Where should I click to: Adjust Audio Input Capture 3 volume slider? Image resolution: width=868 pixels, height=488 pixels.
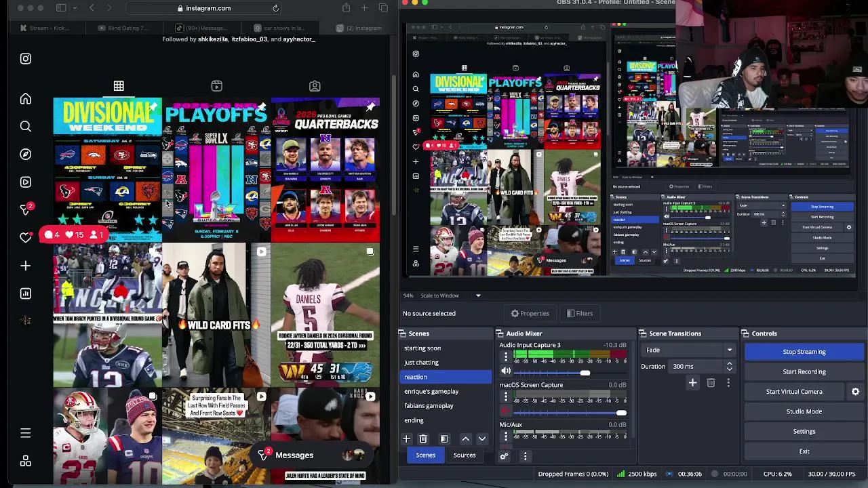pyautogui.click(x=585, y=373)
